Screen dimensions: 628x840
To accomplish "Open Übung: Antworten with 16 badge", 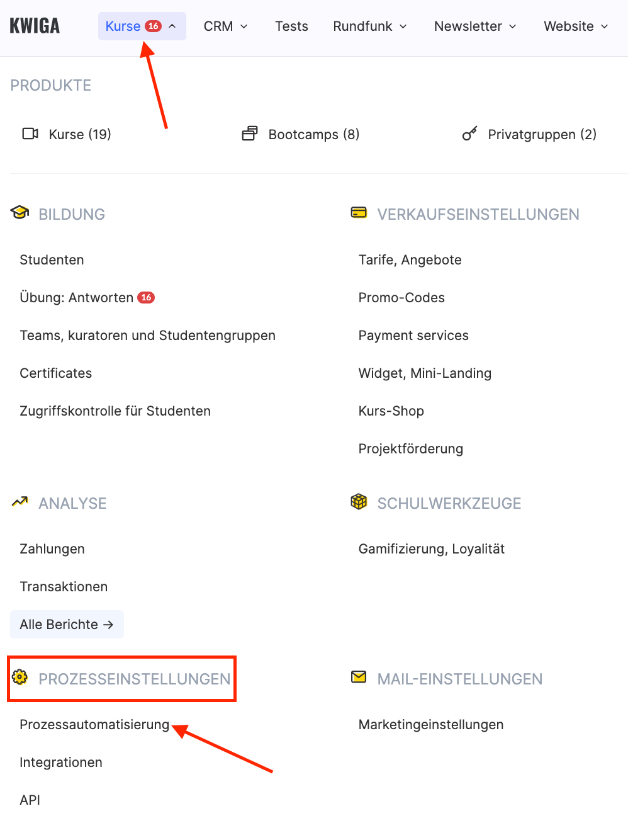I will 87,297.
